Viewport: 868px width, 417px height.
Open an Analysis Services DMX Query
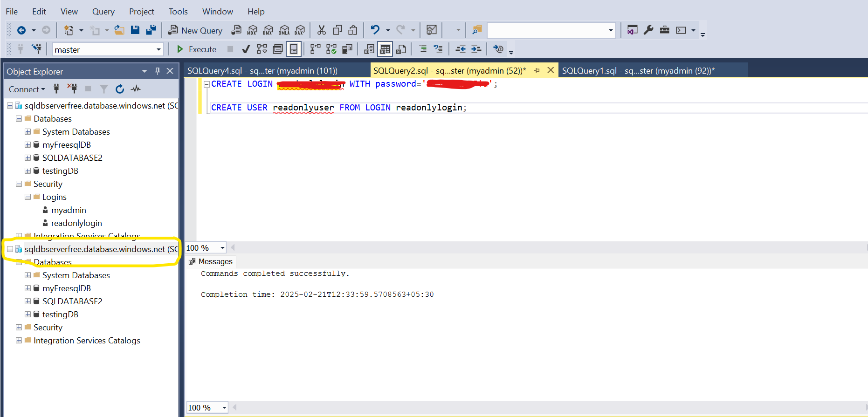pos(268,30)
